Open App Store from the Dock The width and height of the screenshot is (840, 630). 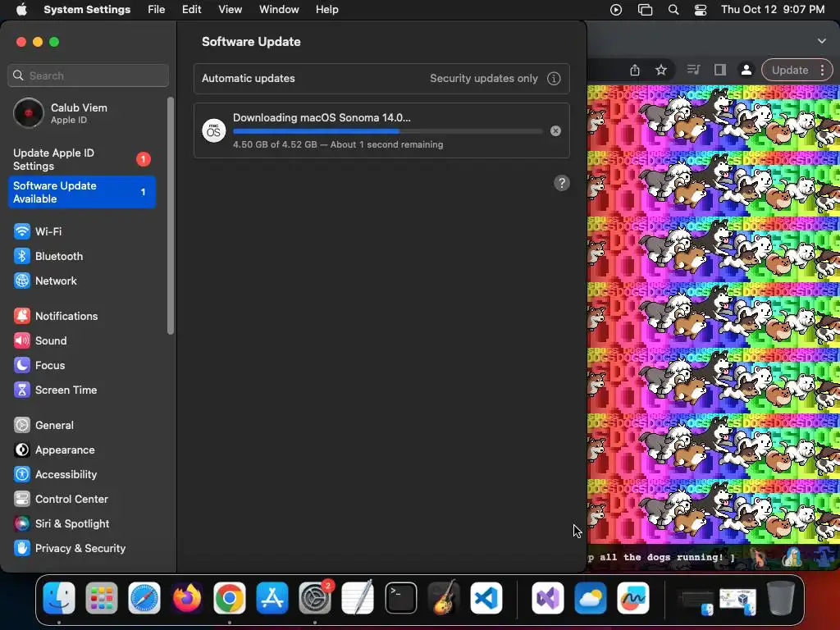[x=272, y=598]
